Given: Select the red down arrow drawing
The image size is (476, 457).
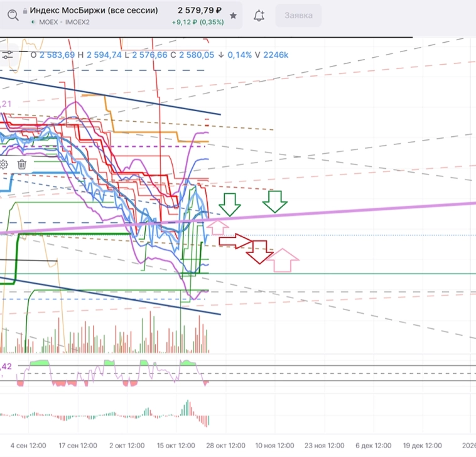Looking at the screenshot, I should tap(259, 252).
